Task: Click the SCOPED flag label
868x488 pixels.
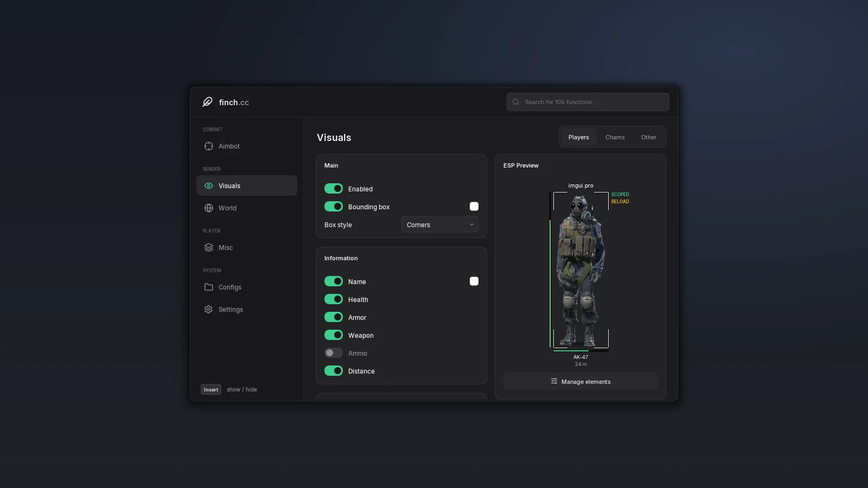Action: click(x=620, y=195)
